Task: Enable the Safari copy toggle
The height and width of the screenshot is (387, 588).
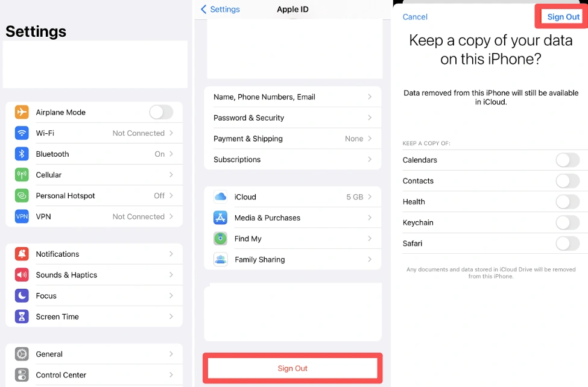Action: [x=567, y=244]
